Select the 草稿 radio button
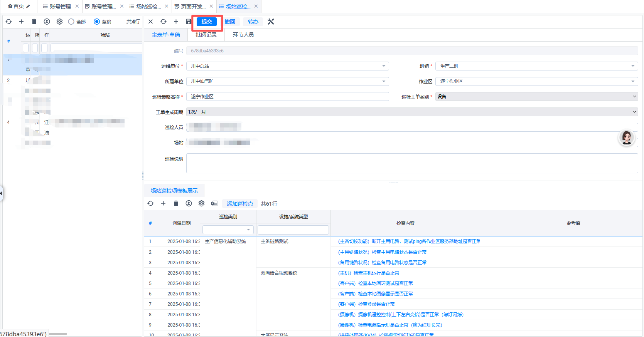 pos(97,22)
